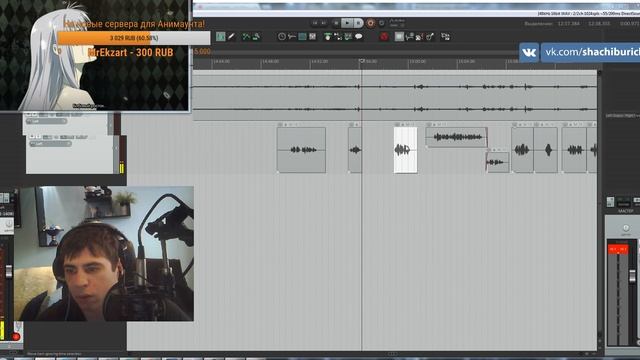Start playback with the transport play button

(x=347, y=23)
